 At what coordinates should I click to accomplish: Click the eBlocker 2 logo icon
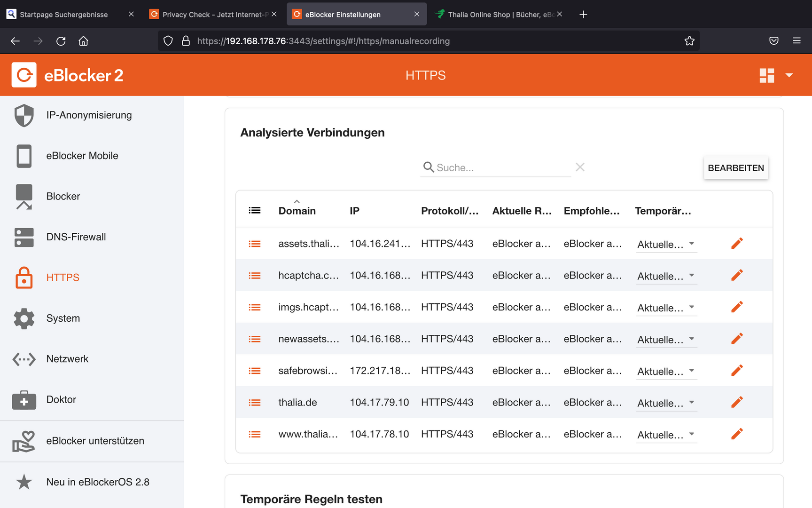point(24,75)
